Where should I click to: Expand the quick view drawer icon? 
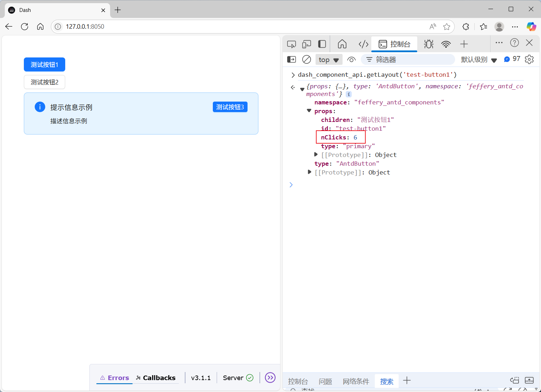529,380
